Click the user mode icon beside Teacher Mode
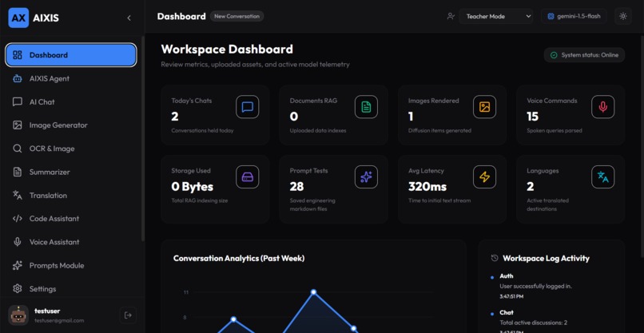This screenshot has height=333, width=644. [451, 17]
